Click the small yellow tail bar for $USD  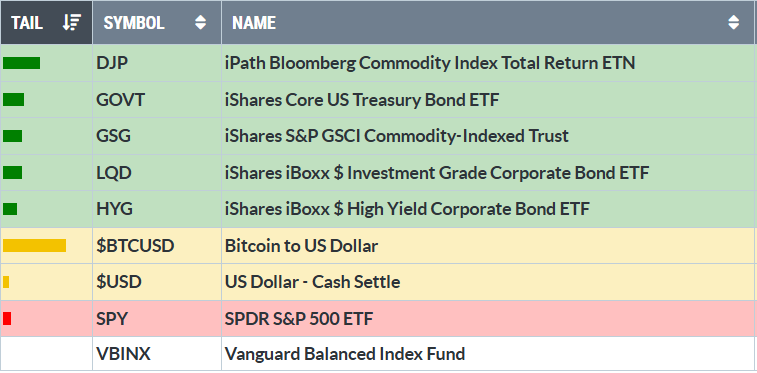coord(6,282)
